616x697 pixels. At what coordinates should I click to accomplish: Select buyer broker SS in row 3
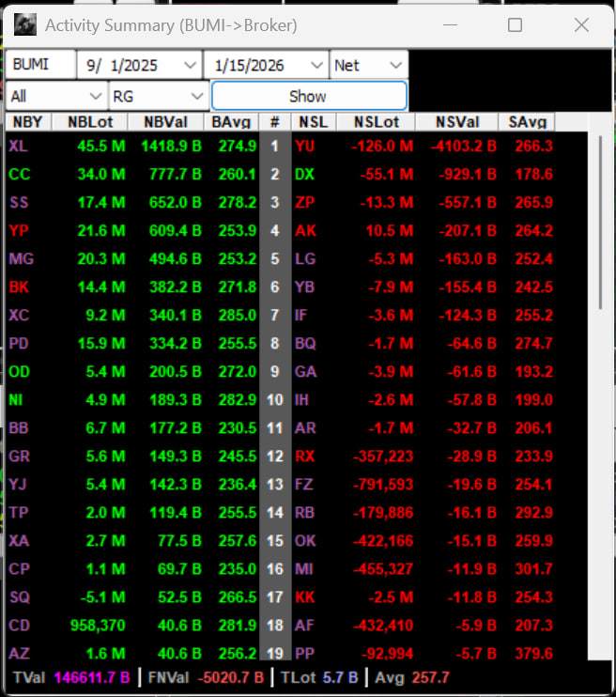pos(19,202)
